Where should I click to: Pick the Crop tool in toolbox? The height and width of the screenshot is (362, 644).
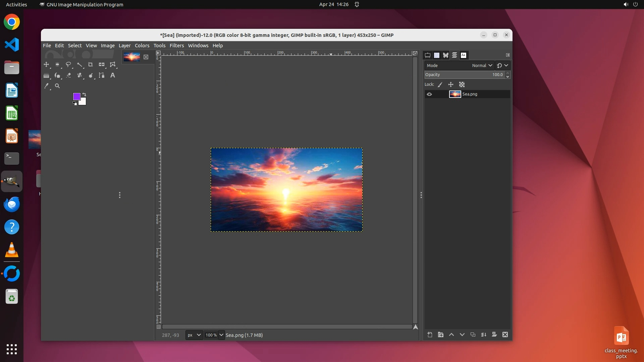[90, 64]
